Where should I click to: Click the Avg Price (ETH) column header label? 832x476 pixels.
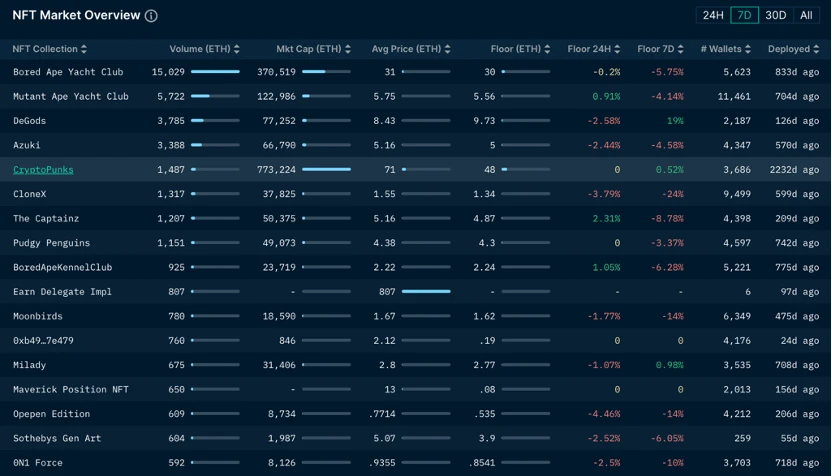point(406,49)
